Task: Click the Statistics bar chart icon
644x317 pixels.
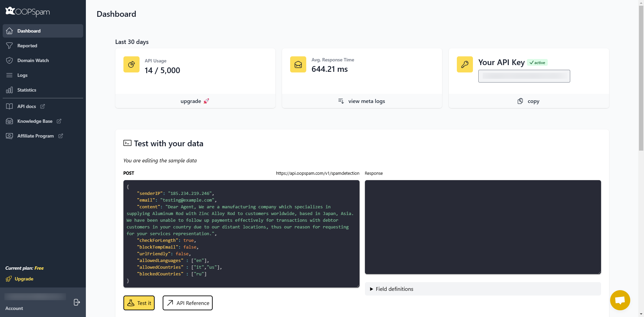Action: 9,90
